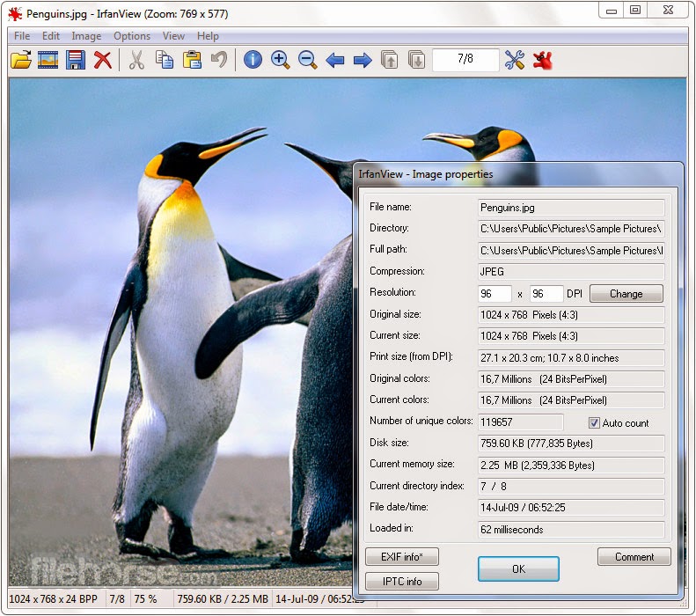Click the Current directory index value
This screenshot has height=616, width=696.
[x=571, y=487]
